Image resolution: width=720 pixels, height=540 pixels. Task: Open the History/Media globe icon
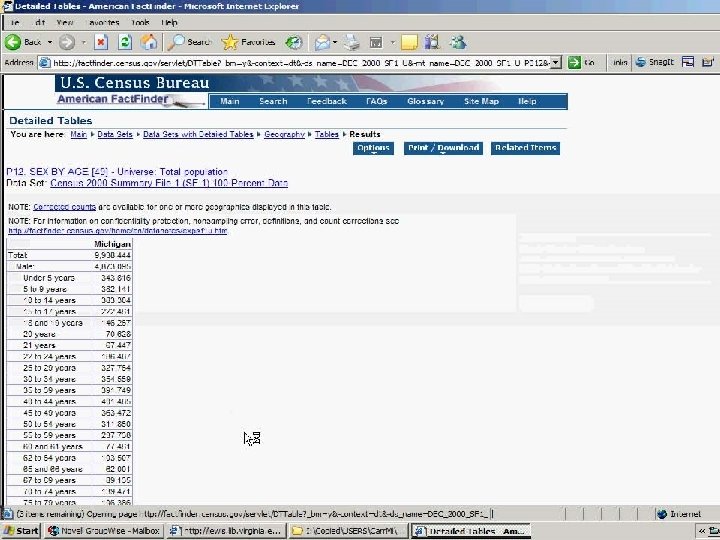pyautogui.click(x=294, y=42)
